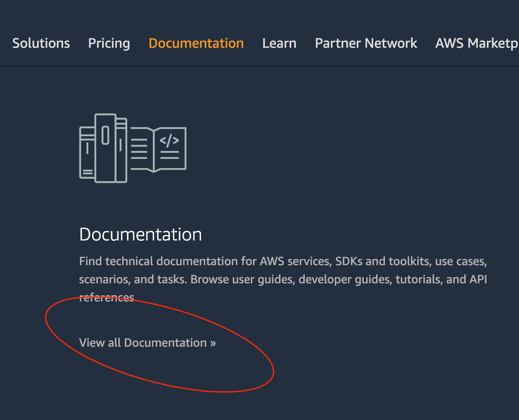Open the Learn menu item
This screenshot has width=519, height=420.
point(279,43)
